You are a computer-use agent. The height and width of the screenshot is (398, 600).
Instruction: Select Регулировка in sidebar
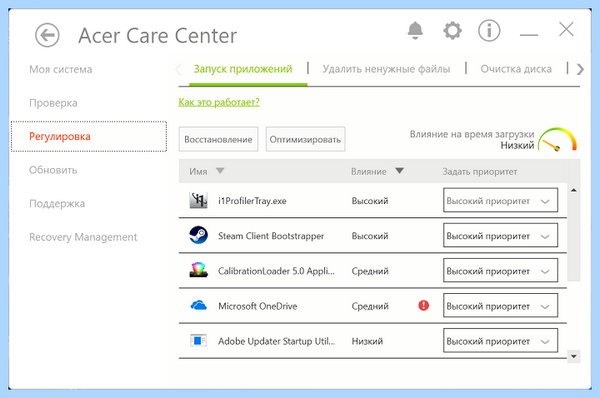(89, 136)
